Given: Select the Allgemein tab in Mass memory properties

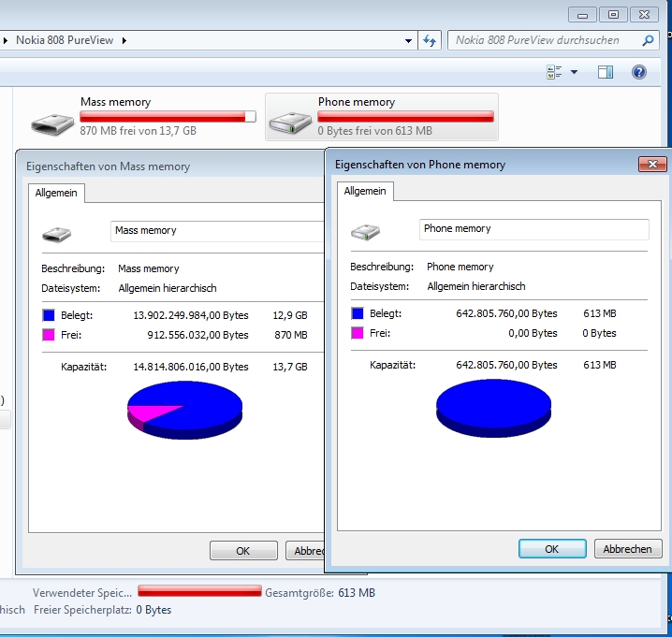Looking at the screenshot, I should pyautogui.click(x=56, y=193).
